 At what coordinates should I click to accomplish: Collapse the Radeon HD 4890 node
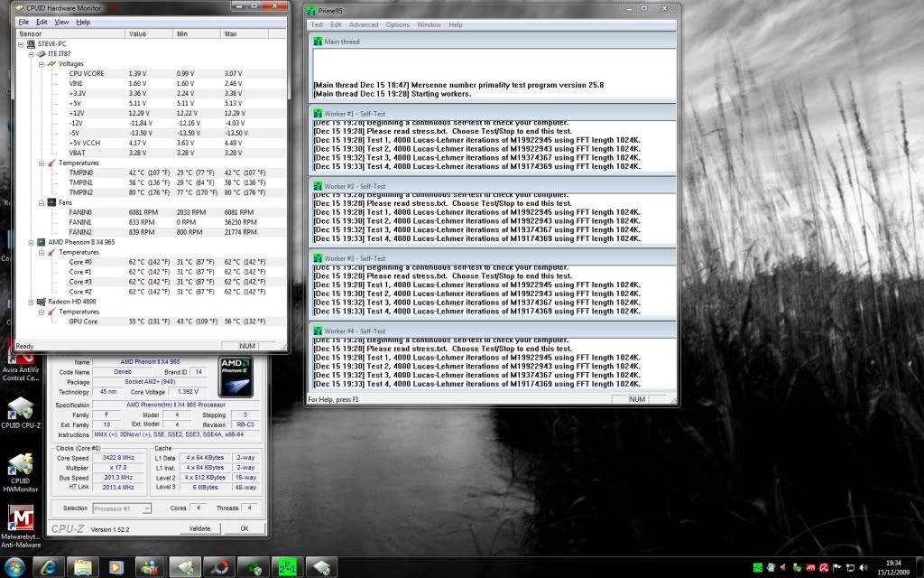(x=32, y=302)
